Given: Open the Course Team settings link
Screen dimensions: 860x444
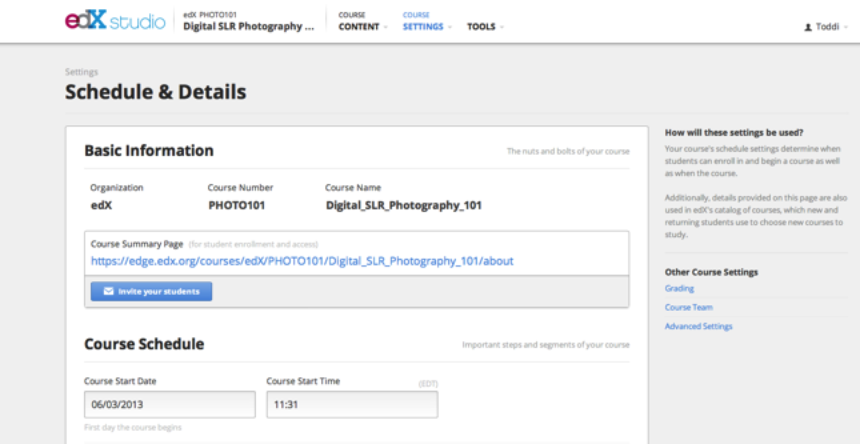Looking at the screenshot, I should [689, 307].
